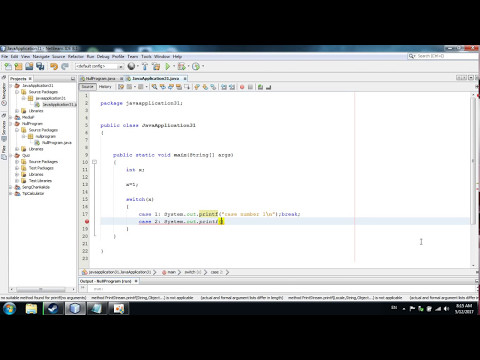Click the Open Project toolbar icon
The height and width of the screenshot is (360, 480).
29,66
